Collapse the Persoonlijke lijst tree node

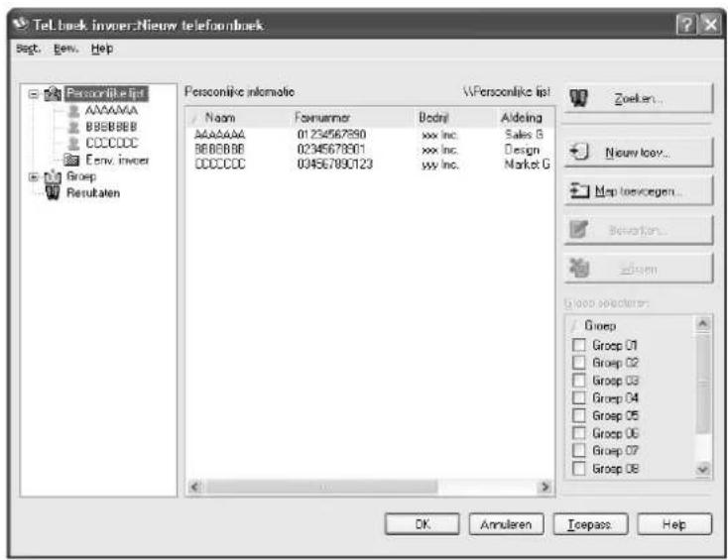pyautogui.click(x=34, y=94)
